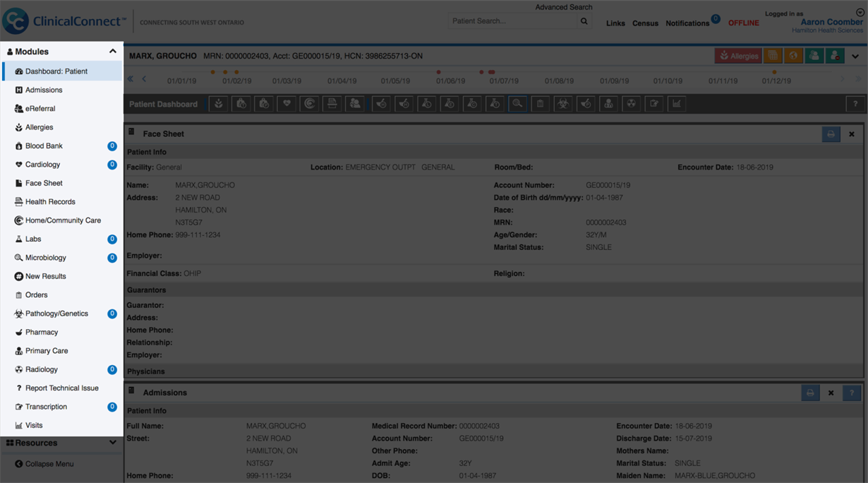Image resolution: width=868 pixels, height=483 pixels.
Task: Click the Transcription edit toolbar icon
Action: [x=653, y=104]
